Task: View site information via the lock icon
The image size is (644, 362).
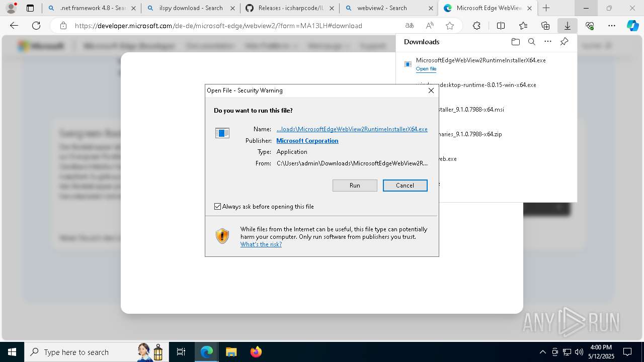Action: coord(63,26)
